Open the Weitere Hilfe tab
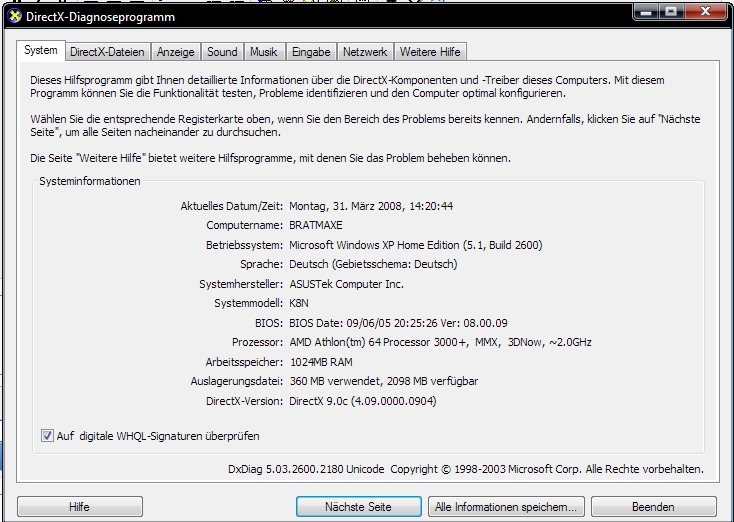The width and height of the screenshot is (734, 522). [x=430, y=52]
